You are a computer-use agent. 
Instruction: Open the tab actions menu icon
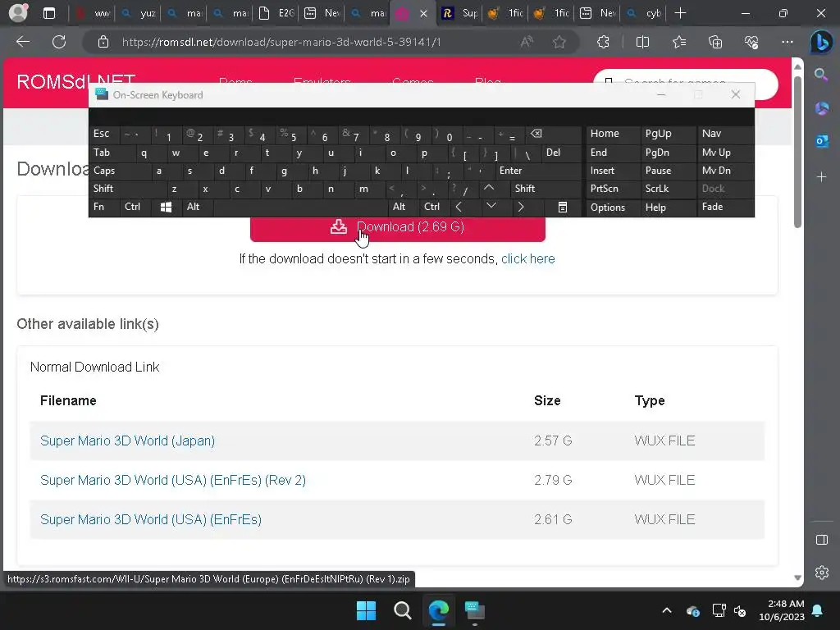coord(48,13)
